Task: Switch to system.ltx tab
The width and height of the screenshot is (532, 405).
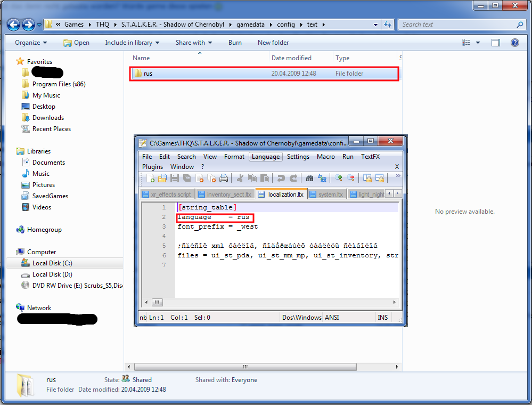Action: tap(327, 194)
